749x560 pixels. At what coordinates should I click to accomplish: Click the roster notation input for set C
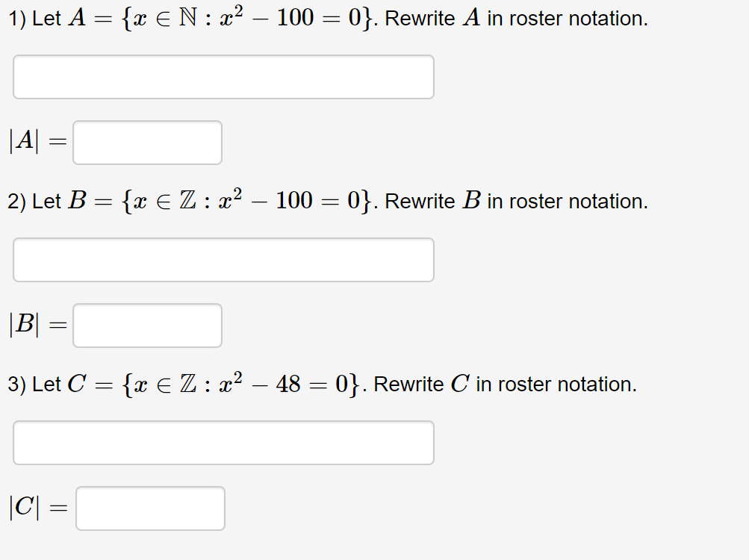pyautogui.click(x=223, y=442)
